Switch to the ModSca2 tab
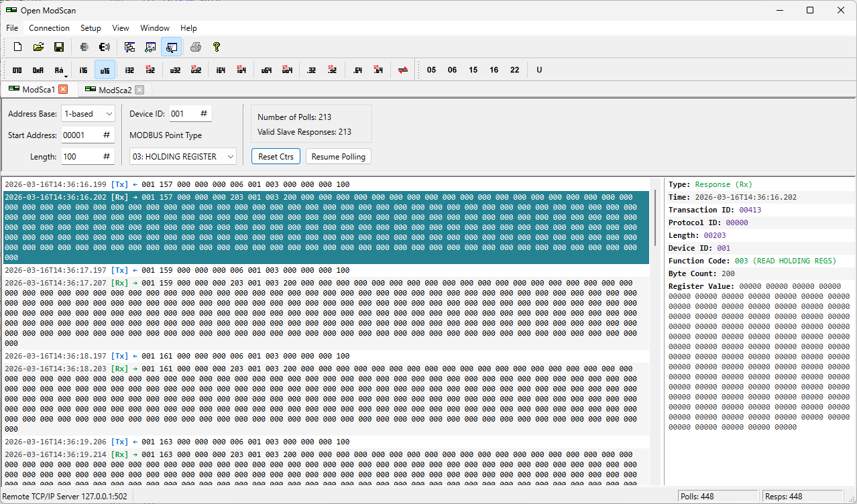 [x=114, y=88]
